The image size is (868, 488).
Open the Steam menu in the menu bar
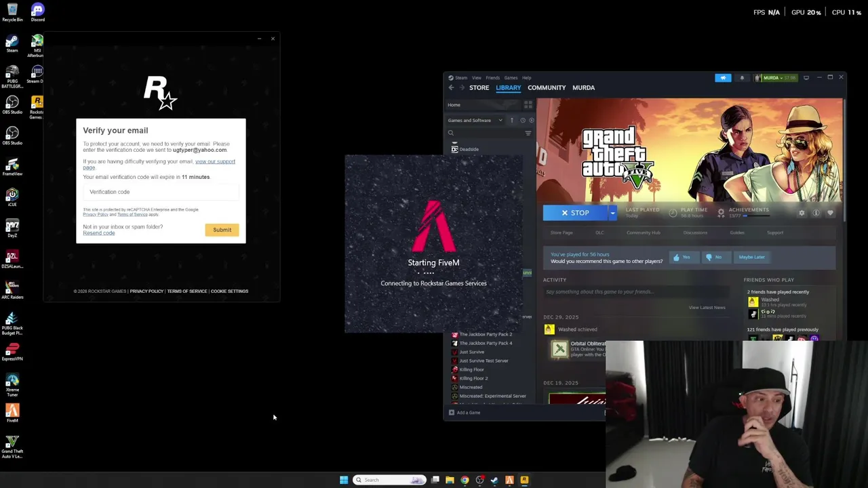coord(461,78)
